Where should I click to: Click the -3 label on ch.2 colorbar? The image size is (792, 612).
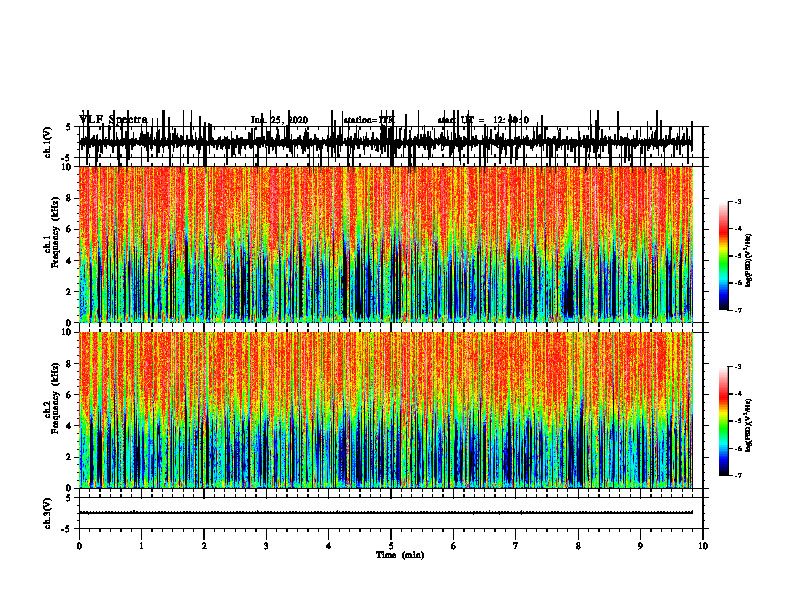tap(738, 367)
